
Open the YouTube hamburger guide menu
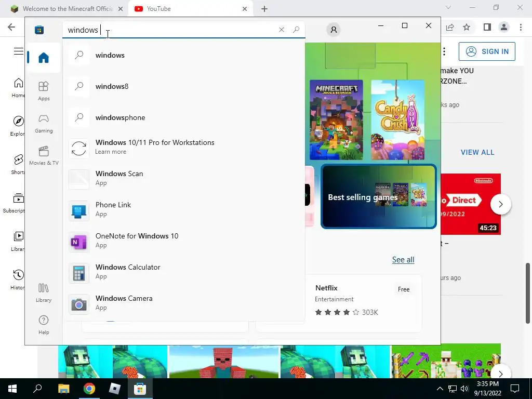pos(19,51)
